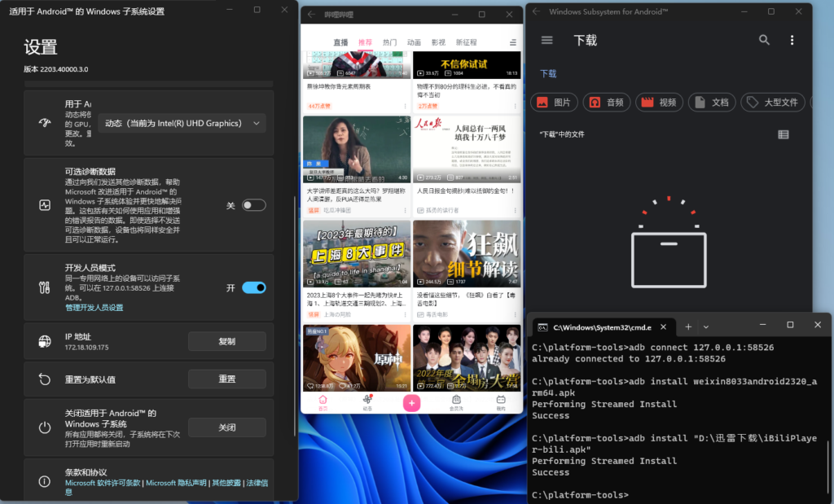Image resolution: width=834 pixels, height=504 pixels.
Task: Click the terms and agreements info icon
Action: [x=45, y=482]
